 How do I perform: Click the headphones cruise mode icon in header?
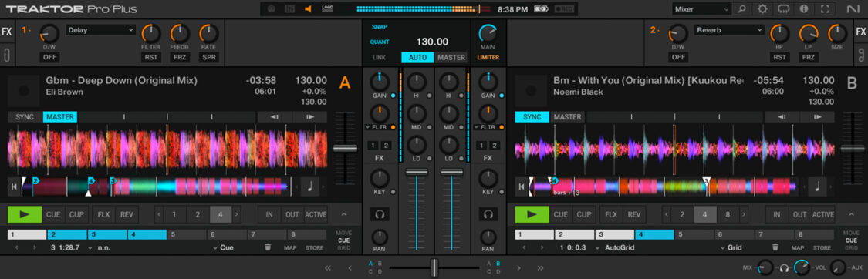(x=783, y=8)
